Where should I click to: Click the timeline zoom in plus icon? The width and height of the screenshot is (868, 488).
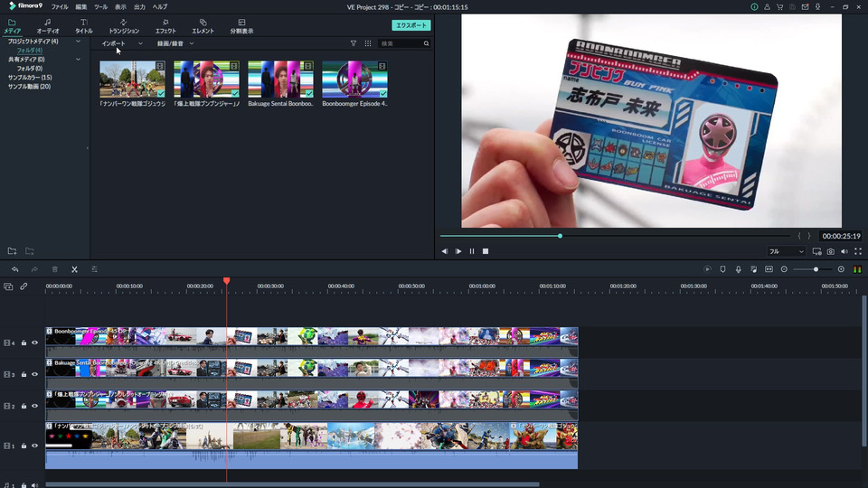coord(841,269)
